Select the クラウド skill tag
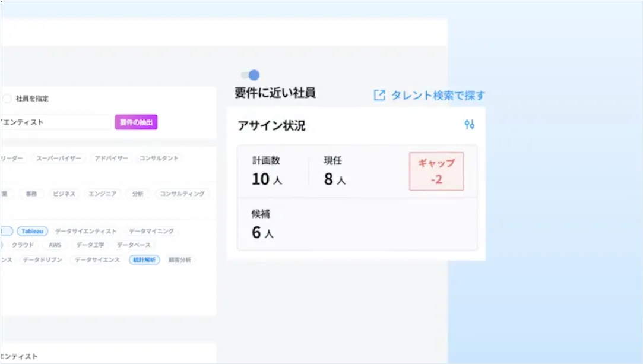The image size is (643, 364). tap(23, 245)
